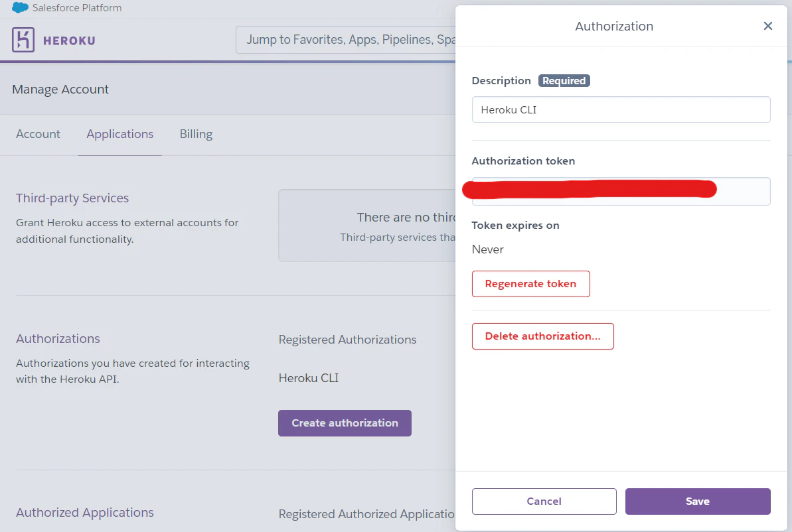Click the Authorization token field
The image size is (792, 532).
[x=621, y=191]
